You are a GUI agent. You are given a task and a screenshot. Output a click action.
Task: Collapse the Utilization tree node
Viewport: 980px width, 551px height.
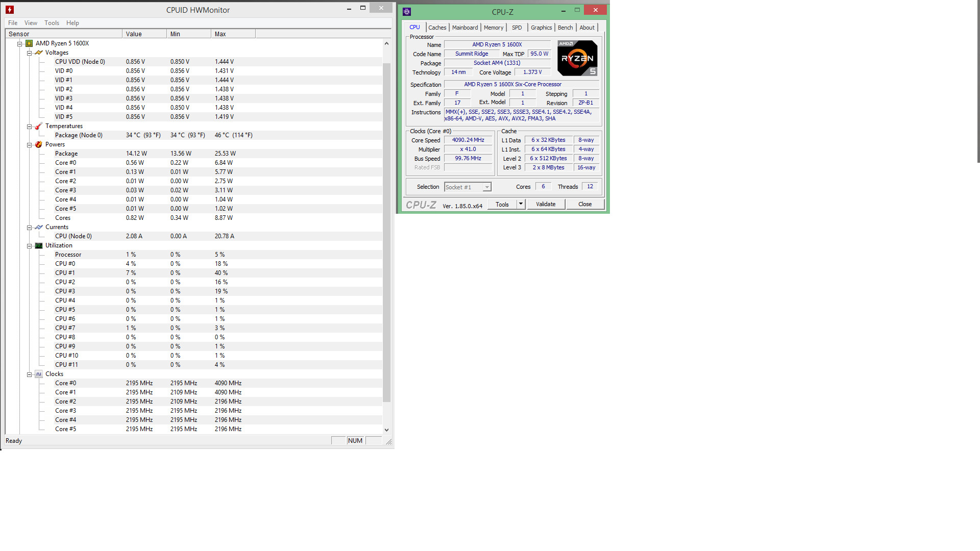30,246
